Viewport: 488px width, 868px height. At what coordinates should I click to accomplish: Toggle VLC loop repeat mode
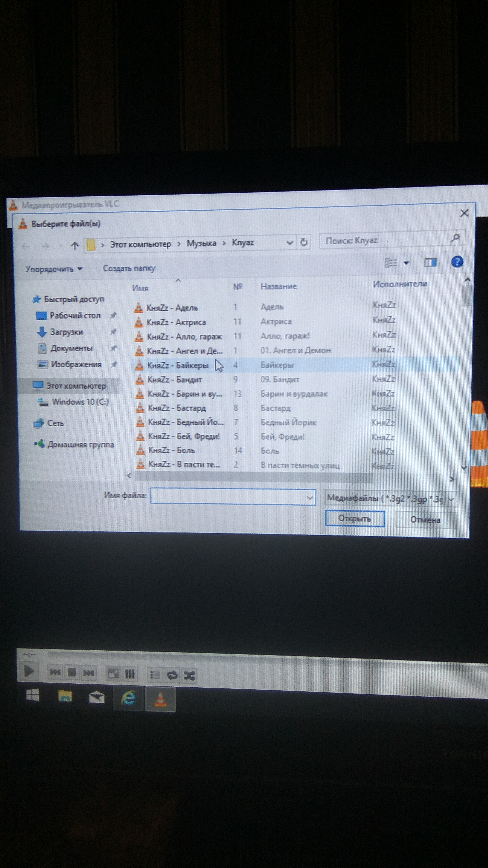pyautogui.click(x=172, y=675)
